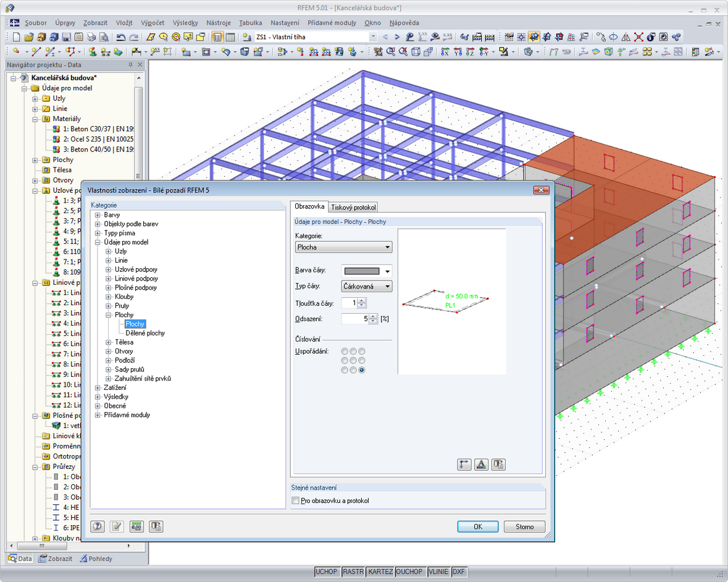Click the Storno button
Image resolution: width=728 pixels, height=582 pixels.
[525, 527]
